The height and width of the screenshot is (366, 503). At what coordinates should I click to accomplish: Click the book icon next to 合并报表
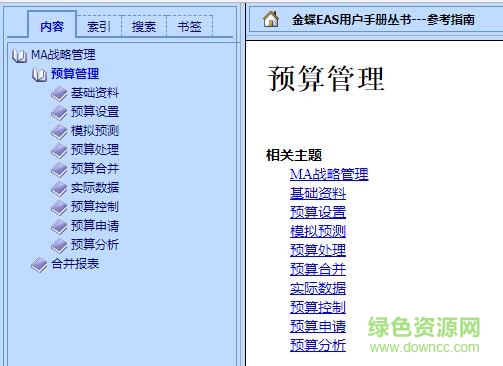(x=39, y=265)
